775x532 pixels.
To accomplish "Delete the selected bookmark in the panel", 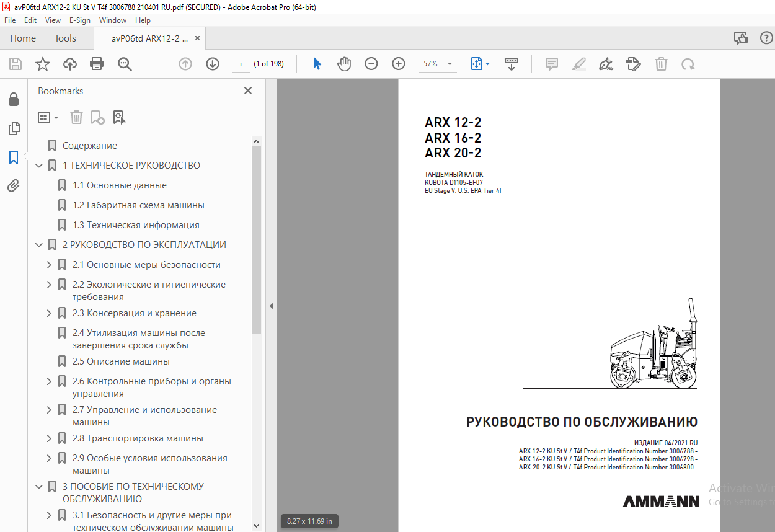I will coord(76,117).
